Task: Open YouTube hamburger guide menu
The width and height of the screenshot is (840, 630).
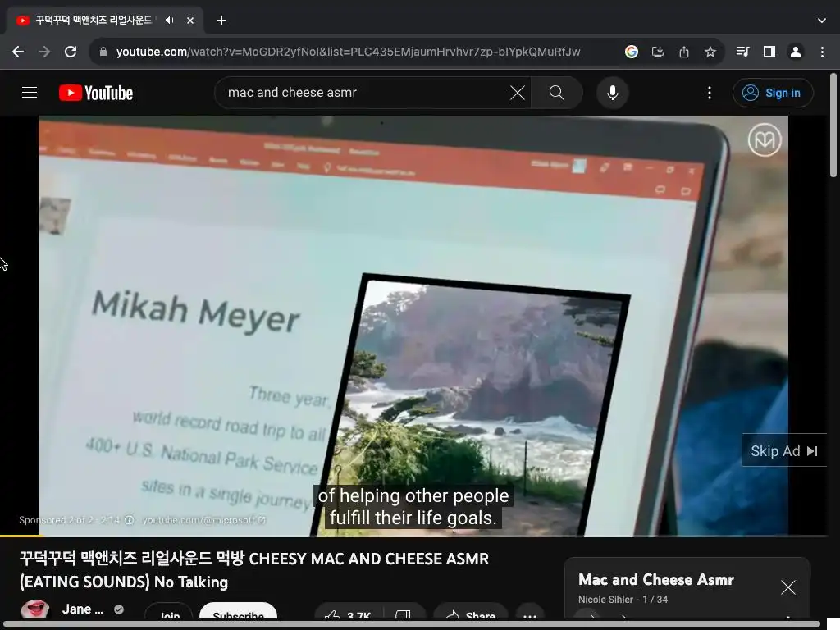Action: coord(30,93)
